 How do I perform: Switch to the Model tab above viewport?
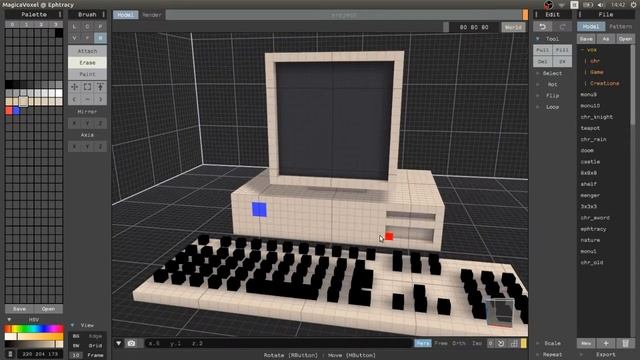pos(125,15)
